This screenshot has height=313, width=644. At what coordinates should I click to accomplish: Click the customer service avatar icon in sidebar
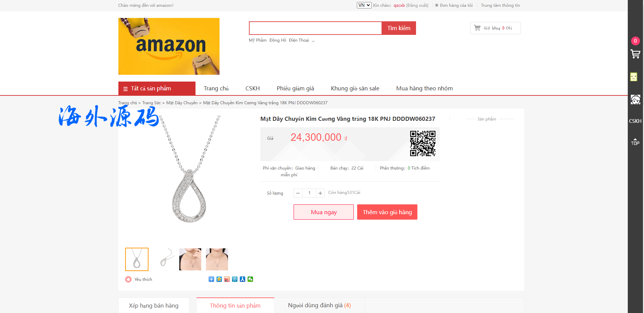tap(635, 99)
